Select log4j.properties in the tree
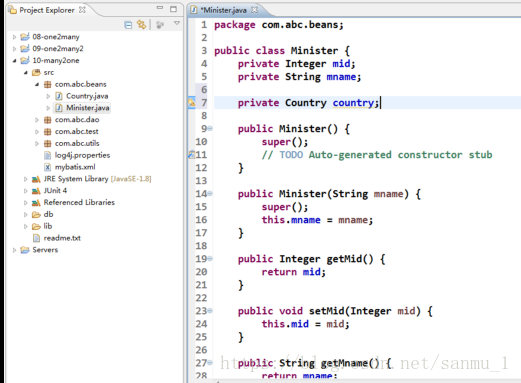Viewport: 521px width, 383px height. pyautogui.click(x=82, y=155)
